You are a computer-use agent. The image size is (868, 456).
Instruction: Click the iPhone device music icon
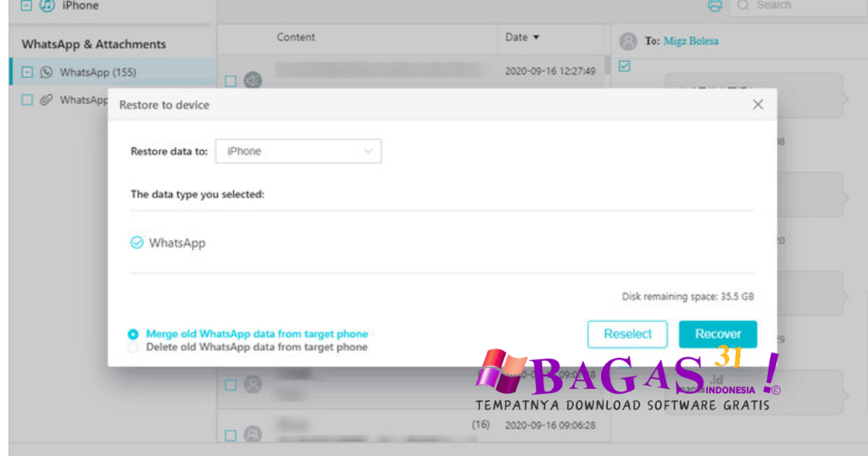coord(47,6)
